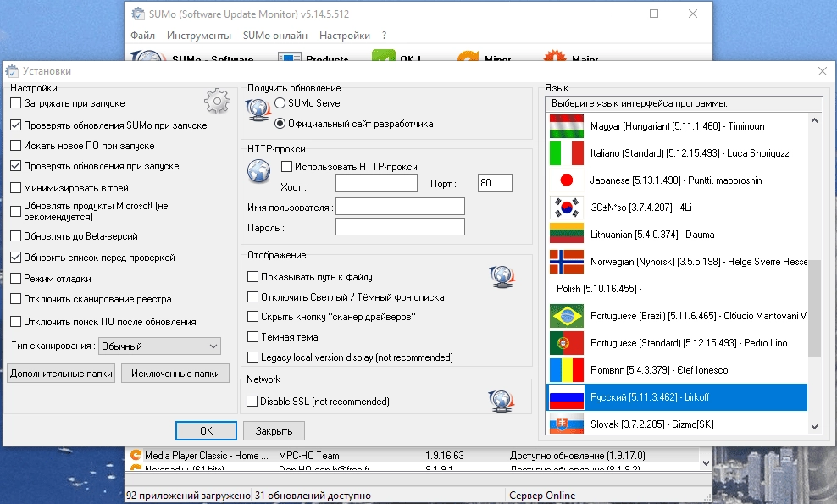Toggle Минимизировать в трей checkbox
The image size is (837, 504).
[16, 187]
